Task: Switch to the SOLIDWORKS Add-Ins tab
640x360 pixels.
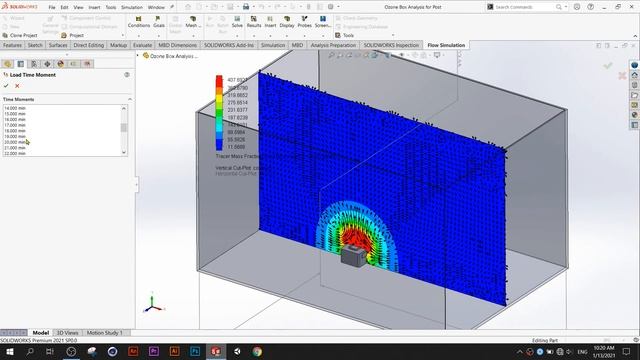Action: tap(229, 45)
